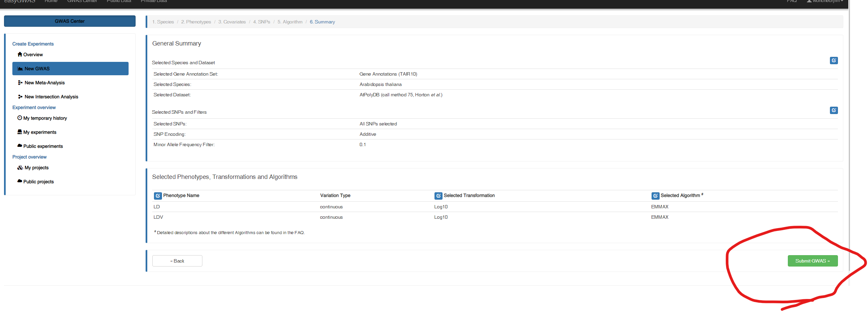Click edit icon beside Selected Transformation header

(x=438, y=196)
